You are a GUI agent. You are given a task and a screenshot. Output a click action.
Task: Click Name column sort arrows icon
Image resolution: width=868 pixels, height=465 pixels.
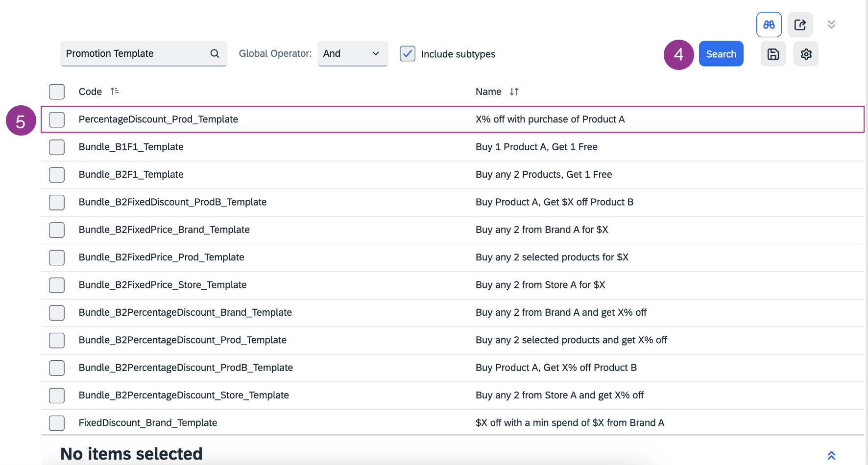point(514,92)
